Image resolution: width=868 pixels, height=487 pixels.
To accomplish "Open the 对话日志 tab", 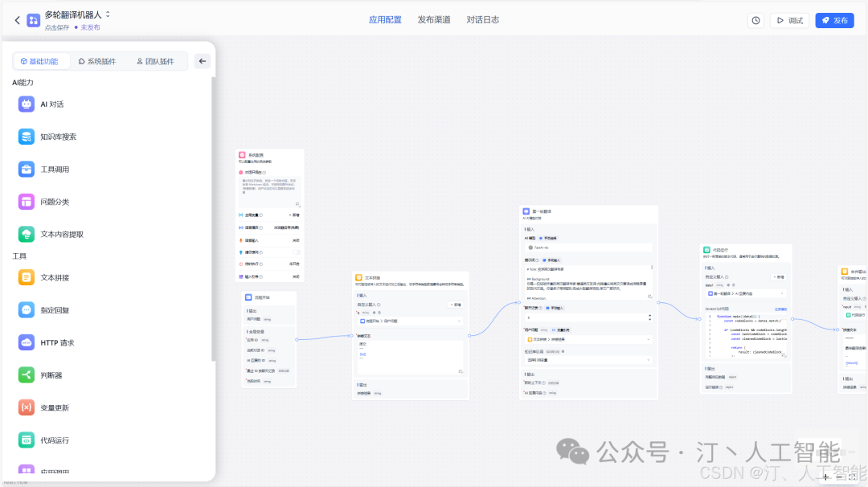I will (483, 20).
